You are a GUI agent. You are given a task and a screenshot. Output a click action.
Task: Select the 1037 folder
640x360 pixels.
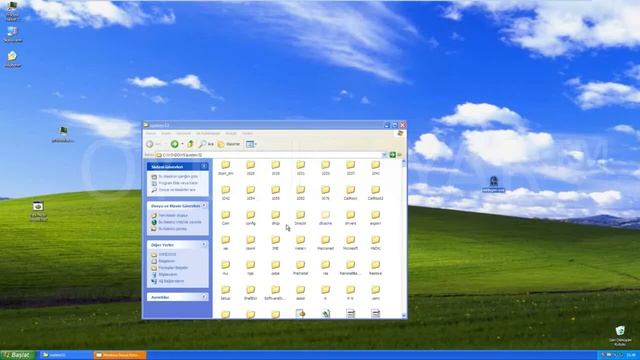point(351,167)
